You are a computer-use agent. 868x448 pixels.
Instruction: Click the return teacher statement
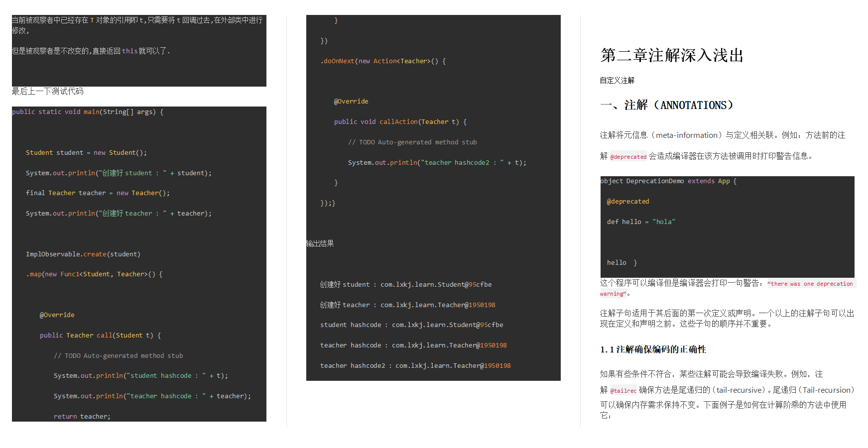[81, 416]
